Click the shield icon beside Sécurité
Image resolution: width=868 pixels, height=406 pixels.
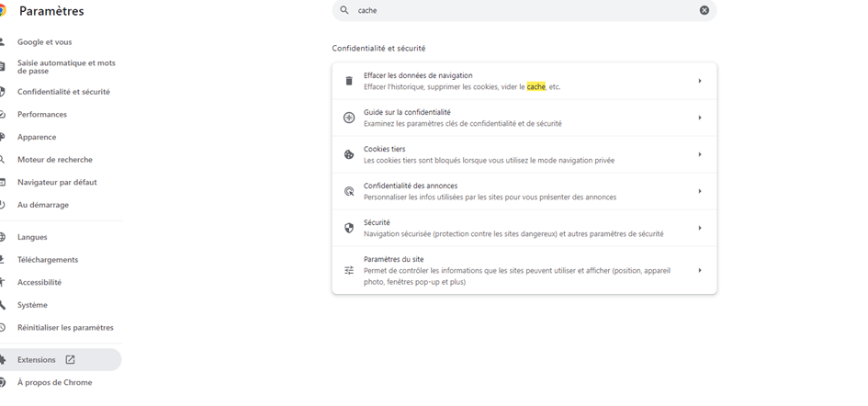click(349, 228)
